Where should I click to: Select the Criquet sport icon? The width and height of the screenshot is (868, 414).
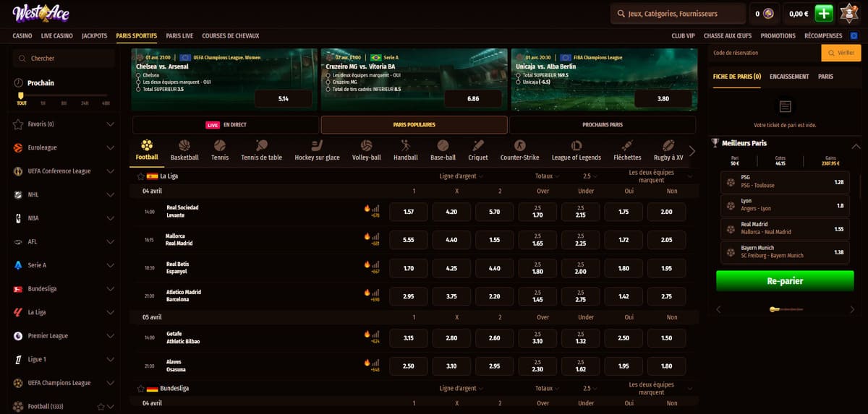coord(478,145)
